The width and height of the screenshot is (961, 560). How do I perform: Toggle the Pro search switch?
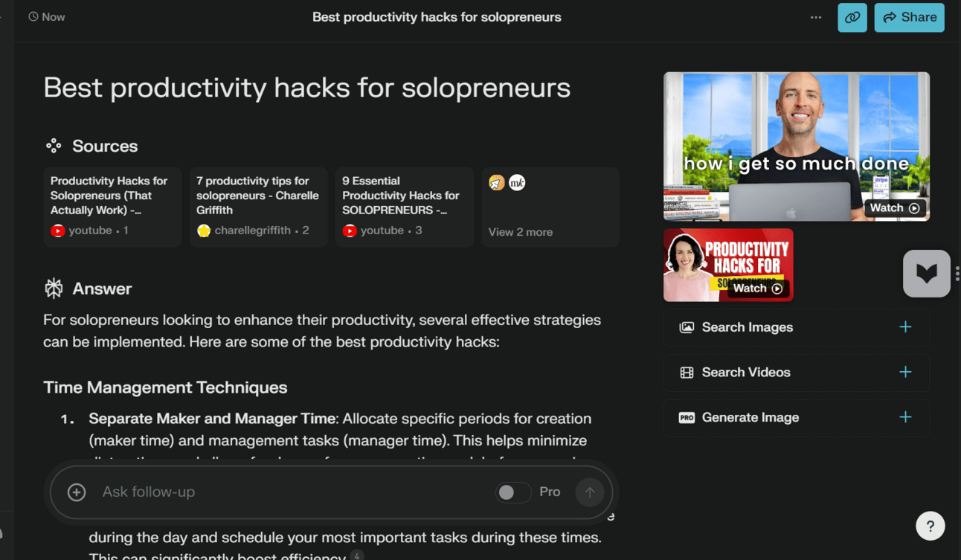(513, 492)
